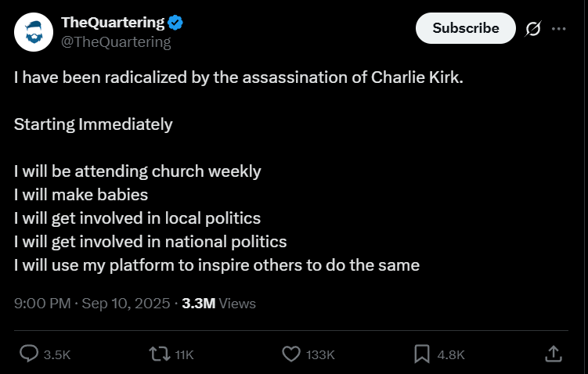The image size is (588, 374).
Task: Click the 3.5K replies count
Action: pyautogui.click(x=57, y=355)
